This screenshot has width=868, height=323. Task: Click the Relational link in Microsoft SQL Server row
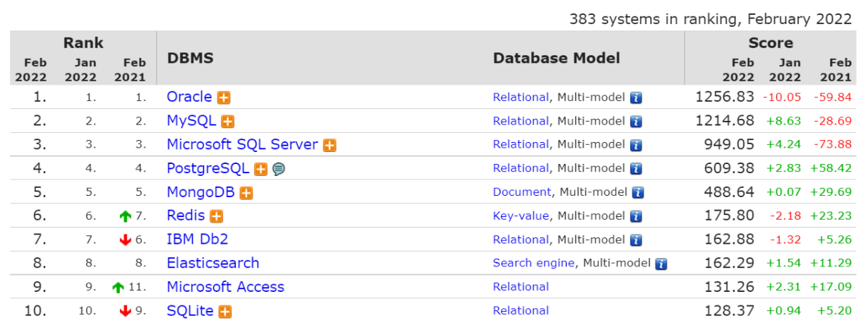click(x=521, y=145)
